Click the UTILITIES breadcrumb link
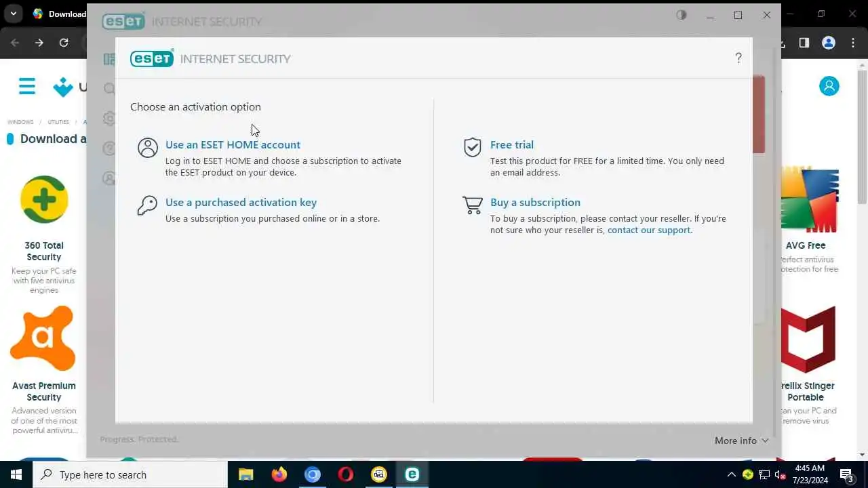The image size is (868, 488). pos(58,122)
